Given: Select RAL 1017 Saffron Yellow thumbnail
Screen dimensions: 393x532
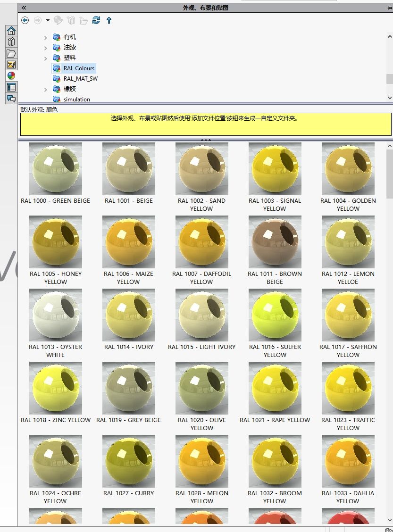Looking at the screenshot, I should tap(348, 315).
